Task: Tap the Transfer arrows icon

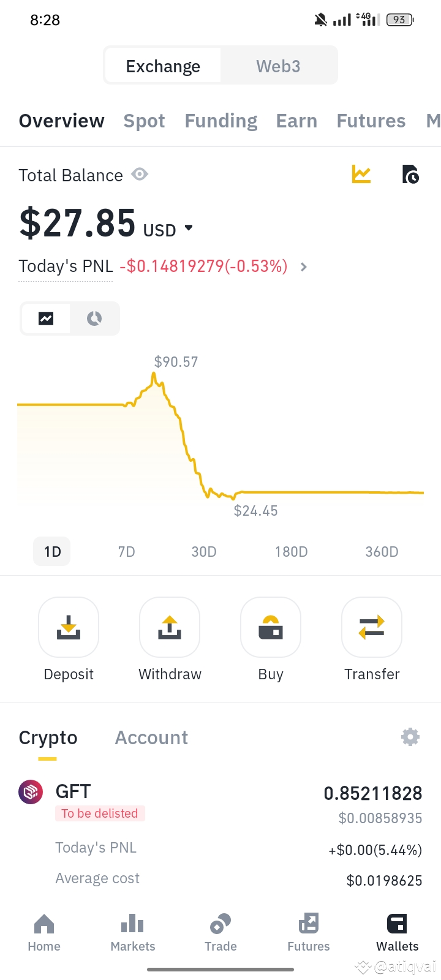Action: click(x=372, y=627)
